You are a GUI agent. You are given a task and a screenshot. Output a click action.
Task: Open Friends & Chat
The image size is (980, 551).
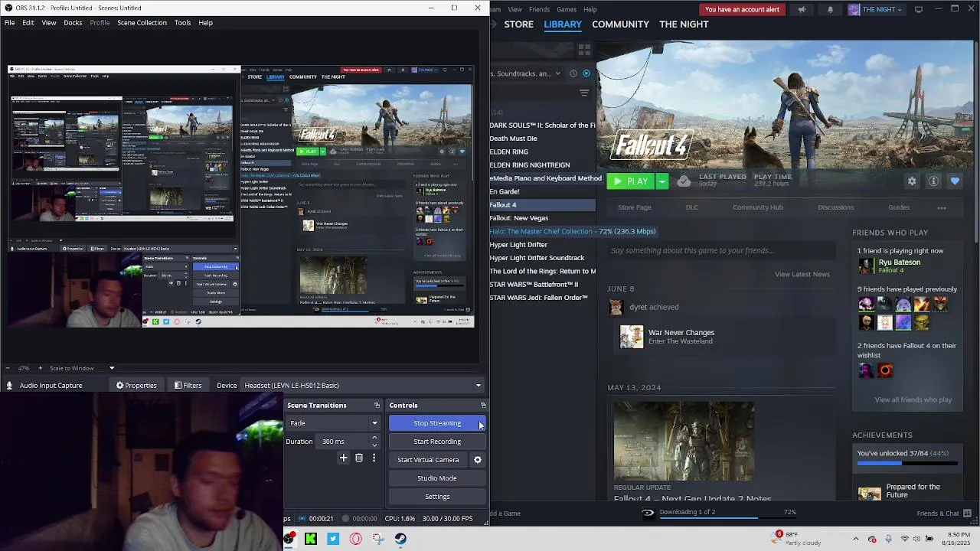point(944,514)
